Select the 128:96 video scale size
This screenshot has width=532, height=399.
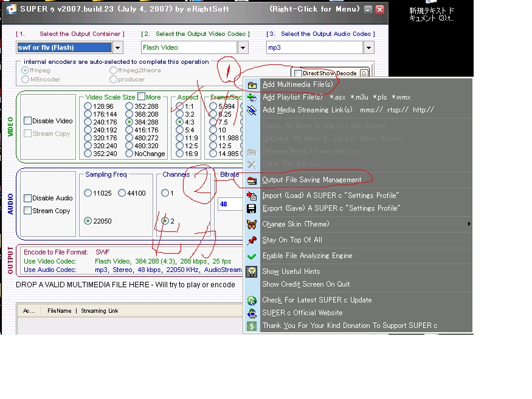point(88,106)
